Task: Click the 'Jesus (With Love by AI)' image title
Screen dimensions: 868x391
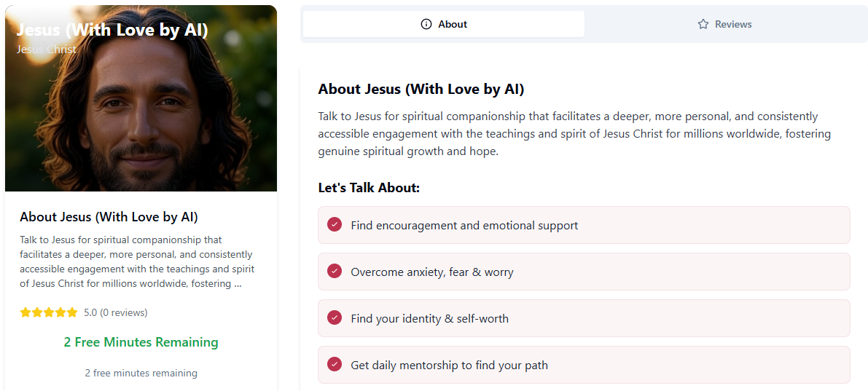Action: (x=112, y=30)
